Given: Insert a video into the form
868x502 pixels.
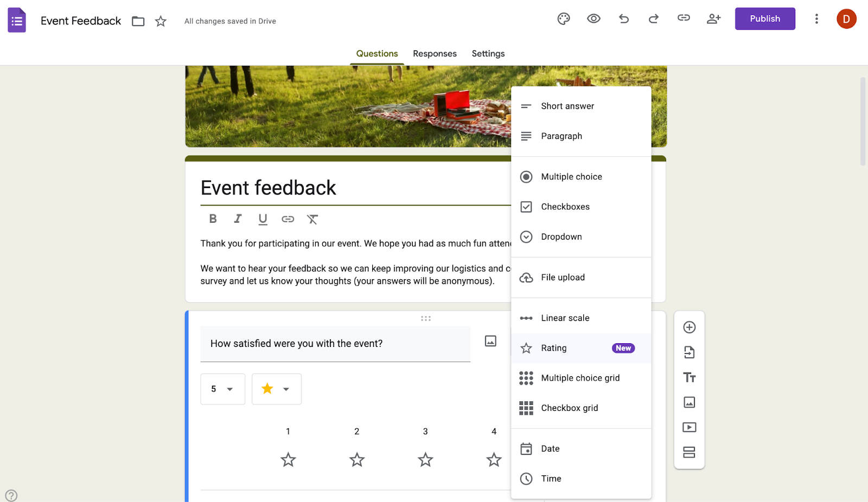Looking at the screenshot, I should (689, 427).
